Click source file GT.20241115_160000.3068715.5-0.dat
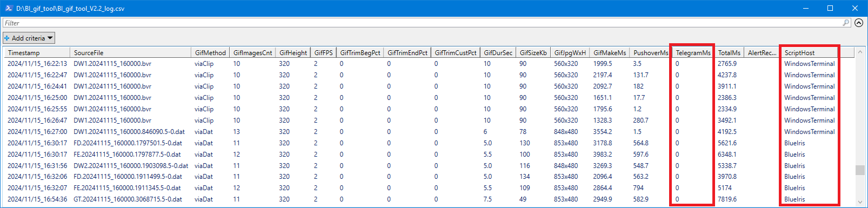This screenshot has height=208, width=868. tap(128, 199)
